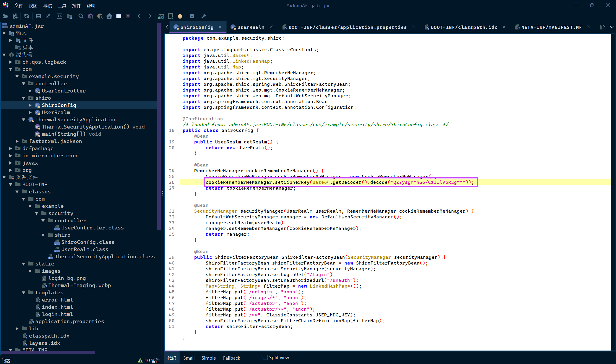This screenshot has height=364, width=616.
Task: Open the main activity M icon
Action: point(128,16)
